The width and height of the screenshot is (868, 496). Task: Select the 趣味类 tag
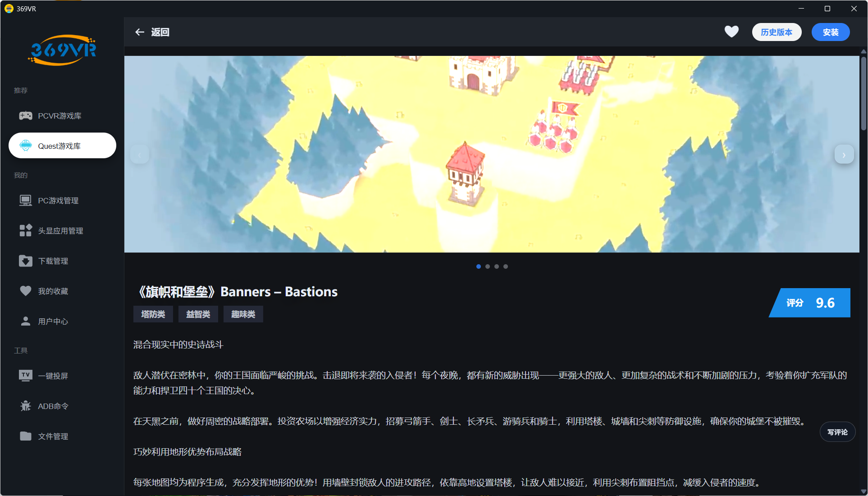(x=243, y=314)
